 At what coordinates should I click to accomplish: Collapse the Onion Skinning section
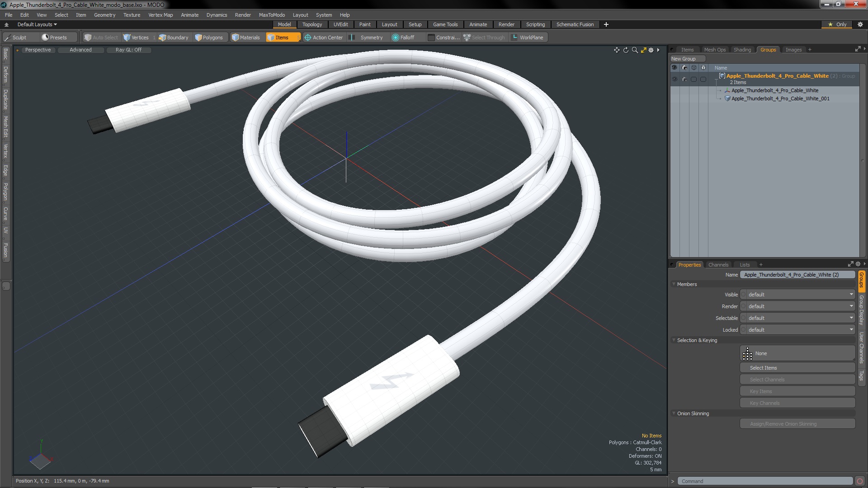(674, 413)
